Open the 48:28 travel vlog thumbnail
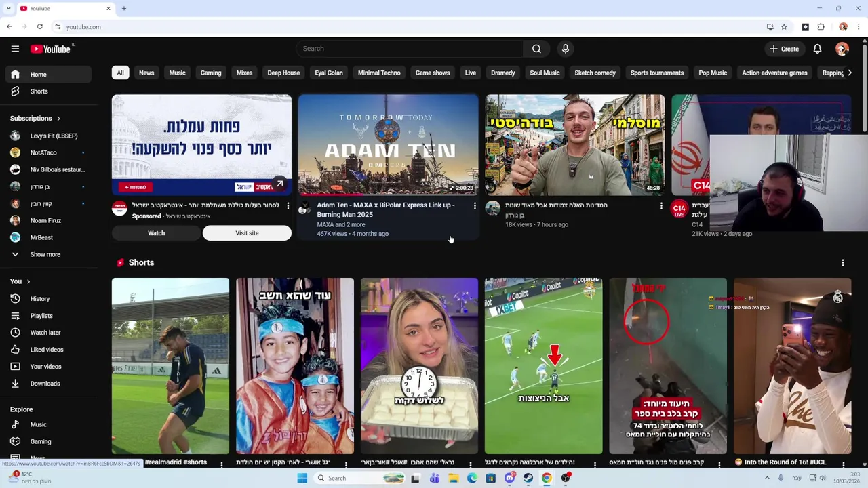This screenshot has width=868, height=488. (x=575, y=145)
